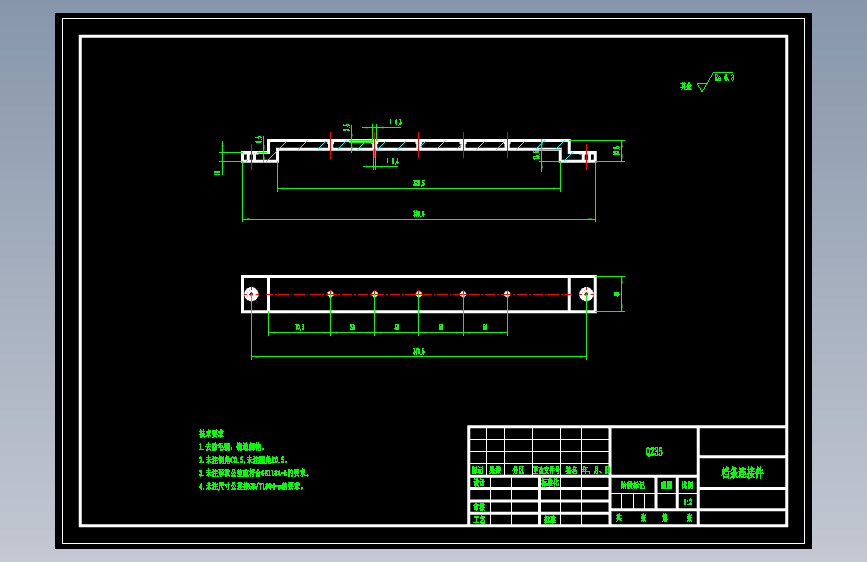Click the Ra 6.3 surface roughness symbol
867x562 pixels.
tap(716, 81)
